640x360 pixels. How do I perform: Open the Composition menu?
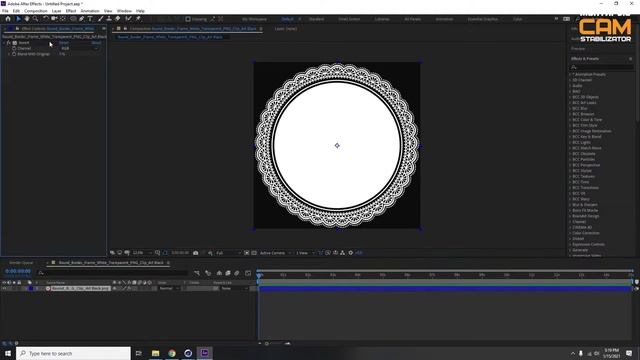(x=36, y=11)
